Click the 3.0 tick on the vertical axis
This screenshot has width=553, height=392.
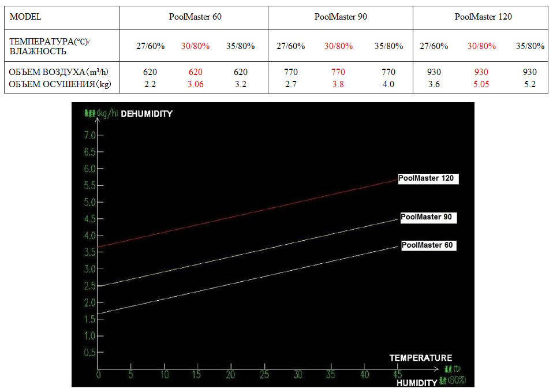(89, 269)
